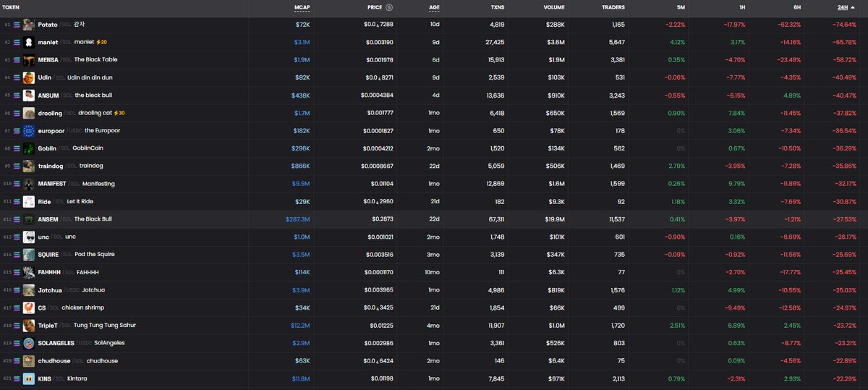Open the MENSA The Black Table pair
The width and height of the screenshot is (868, 390).
[x=434, y=60]
